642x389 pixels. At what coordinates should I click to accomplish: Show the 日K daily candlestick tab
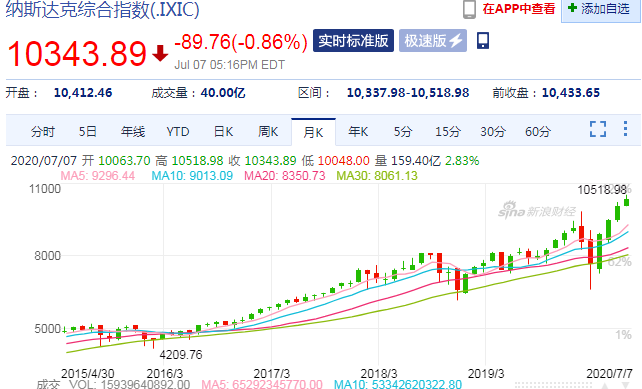(223, 132)
